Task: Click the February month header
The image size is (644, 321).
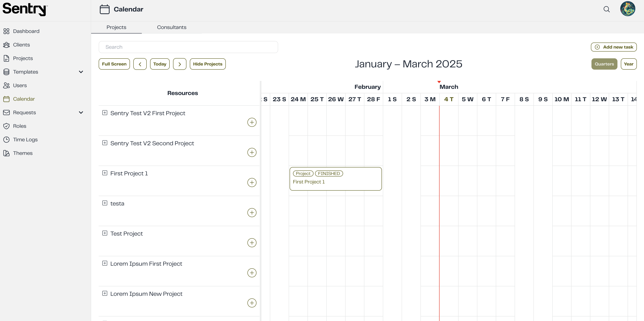Action: tap(368, 87)
